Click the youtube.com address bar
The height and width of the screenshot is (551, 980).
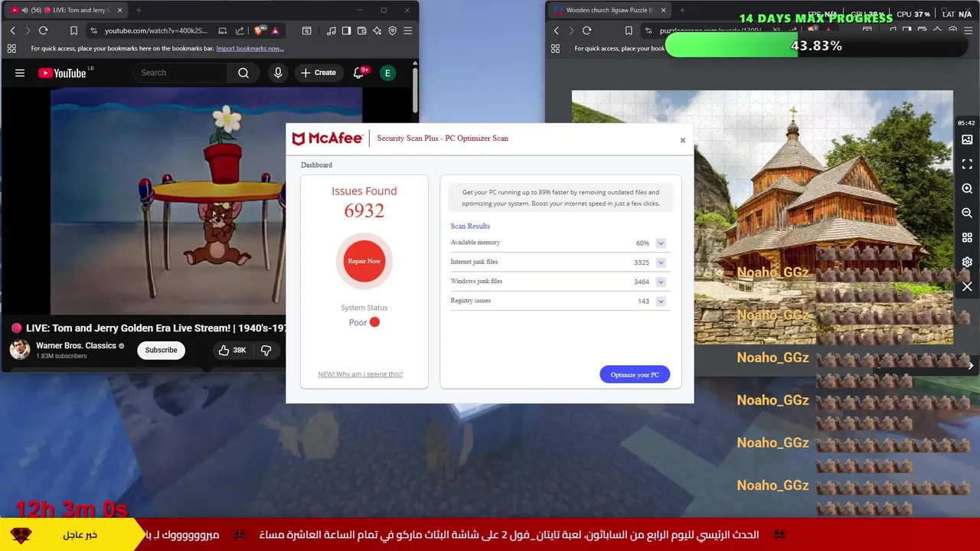click(155, 31)
